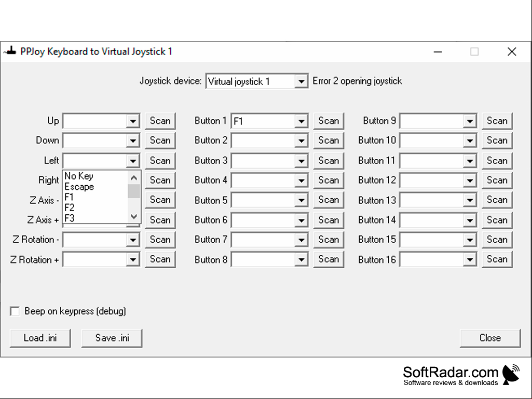Minimize the PPJoy window
The width and height of the screenshot is (532, 399).
tap(438, 52)
